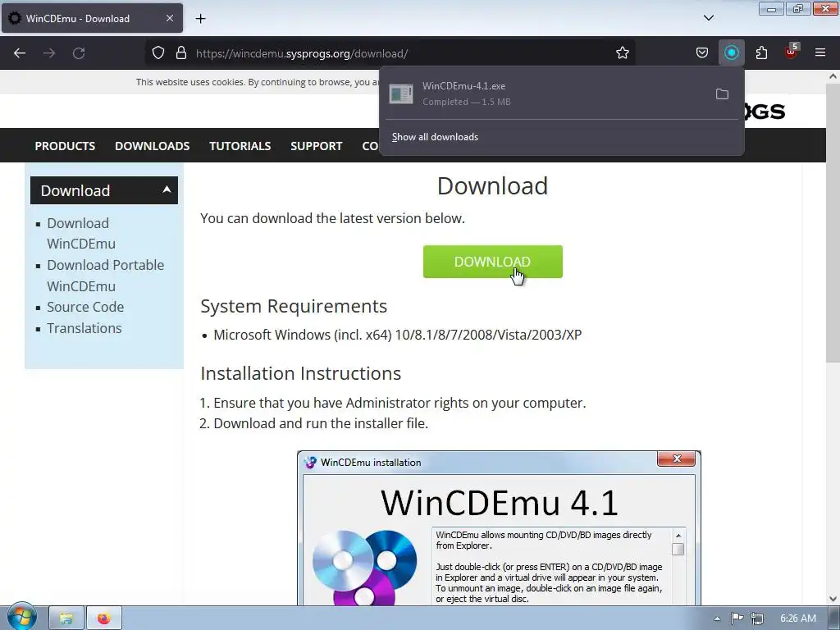
Task: Click the scrollbar down arrow
Action: click(833, 599)
